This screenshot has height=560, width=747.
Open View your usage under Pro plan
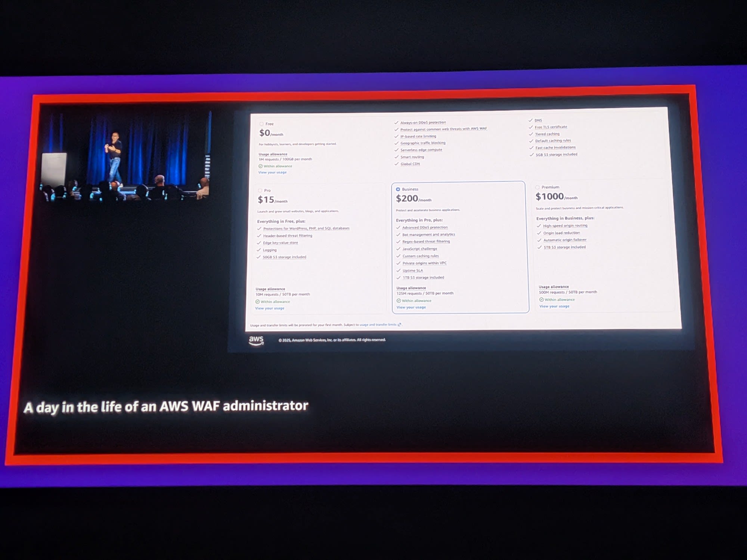point(269,308)
